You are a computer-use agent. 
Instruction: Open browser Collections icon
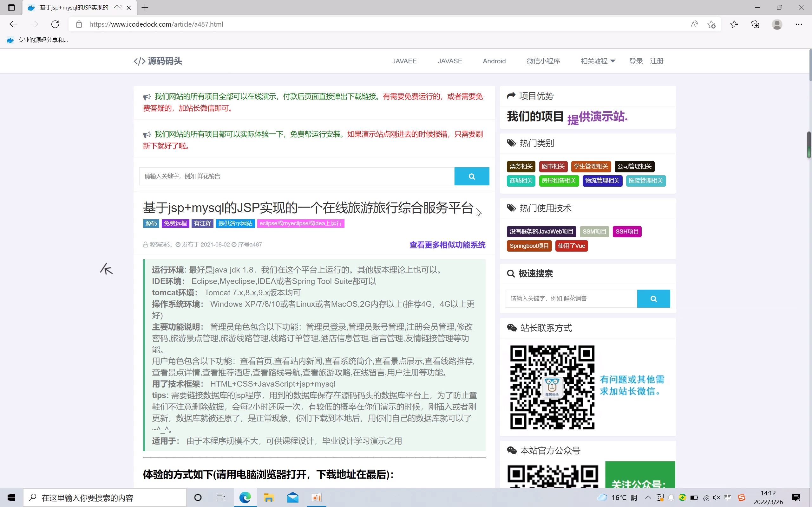point(755,24)
